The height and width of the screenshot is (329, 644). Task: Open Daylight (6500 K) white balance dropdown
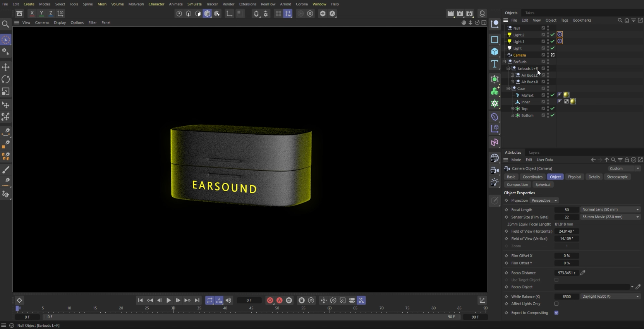click(610, 296)
